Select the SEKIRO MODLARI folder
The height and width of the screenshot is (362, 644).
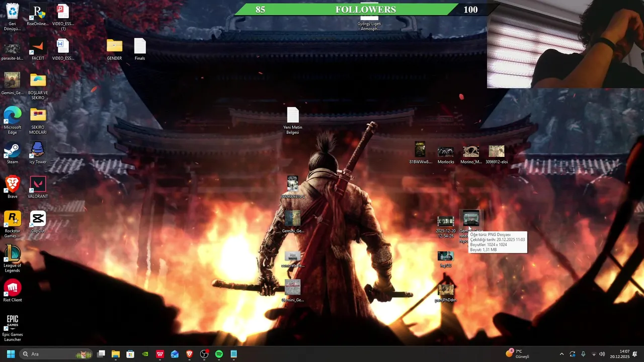click(x=38, y=121)
